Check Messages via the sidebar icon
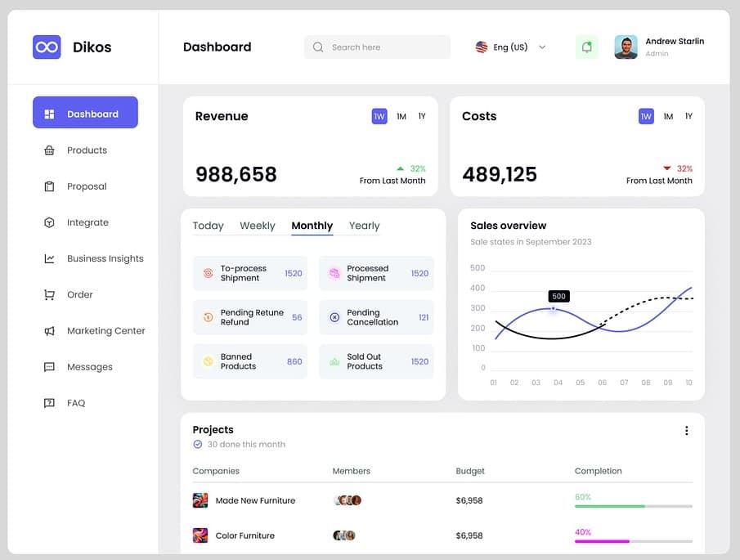The image size is (740, 560). pos(49,366)
